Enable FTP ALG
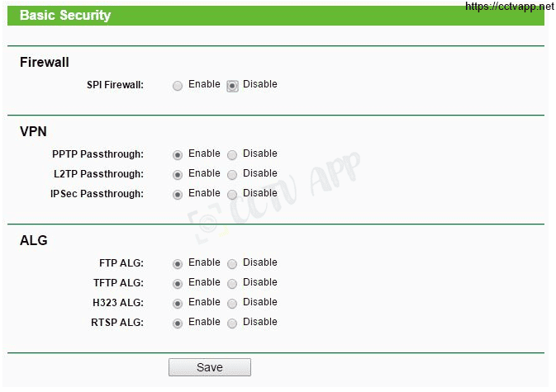The image size is (556, 392). click(x=178, y=263)
